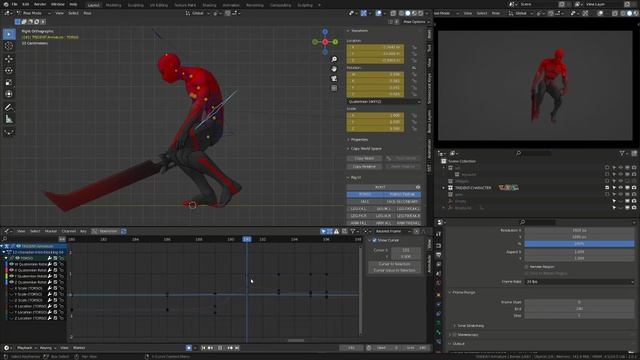Open the File menu
This screenshot has width=640, height=360.
coord(15,4)
